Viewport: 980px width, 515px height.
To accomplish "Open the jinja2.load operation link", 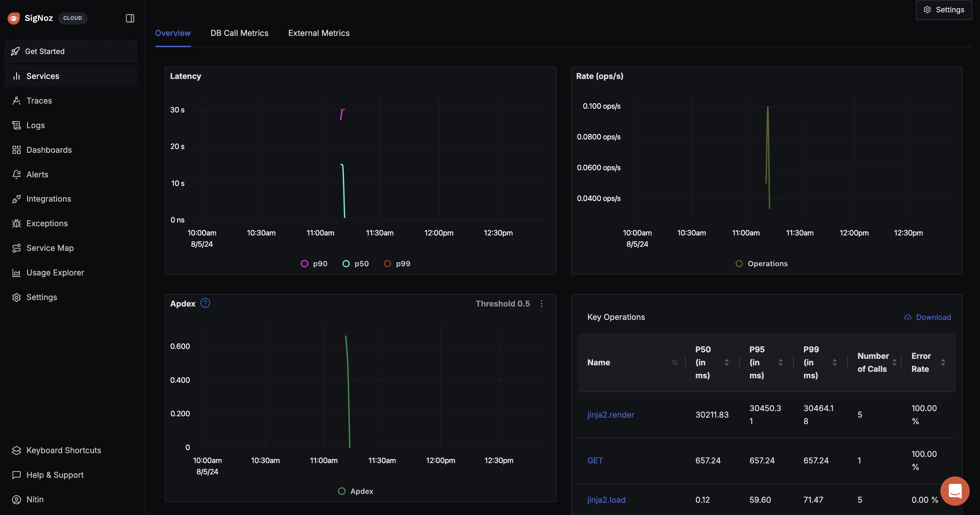I will click(606, 500).
